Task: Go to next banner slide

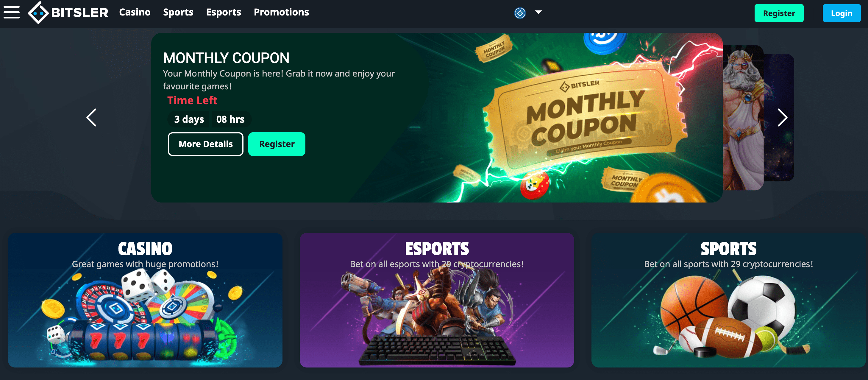Action: 782,117
